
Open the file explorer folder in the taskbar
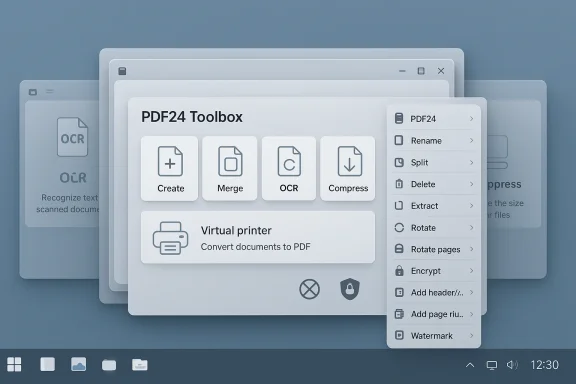[109, 365]
